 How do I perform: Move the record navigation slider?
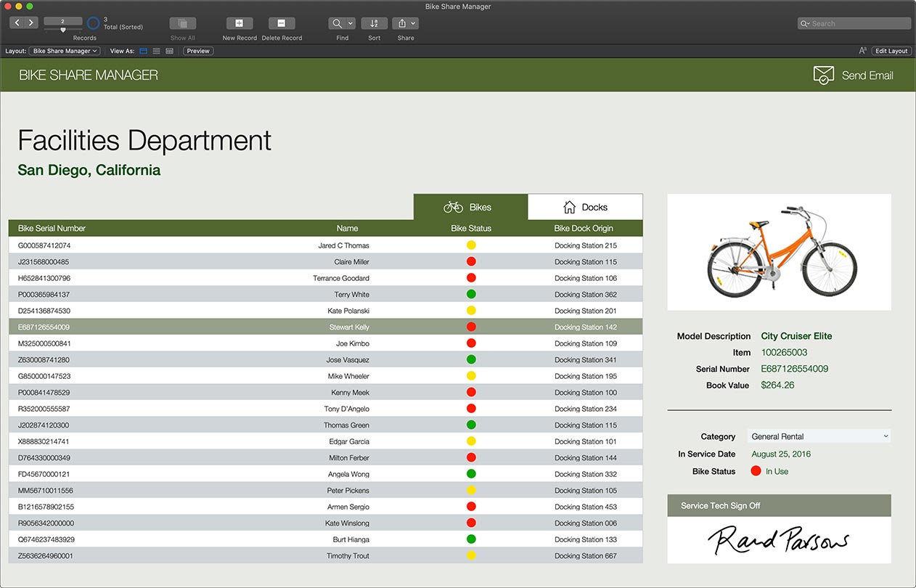63,30
